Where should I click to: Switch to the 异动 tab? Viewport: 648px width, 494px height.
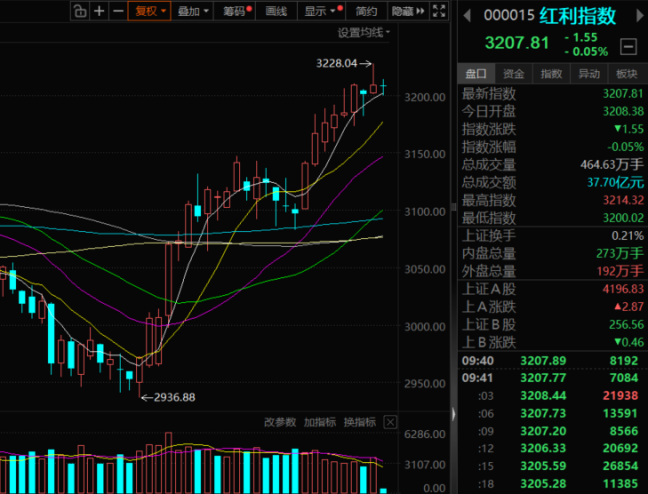click(589, 74)
